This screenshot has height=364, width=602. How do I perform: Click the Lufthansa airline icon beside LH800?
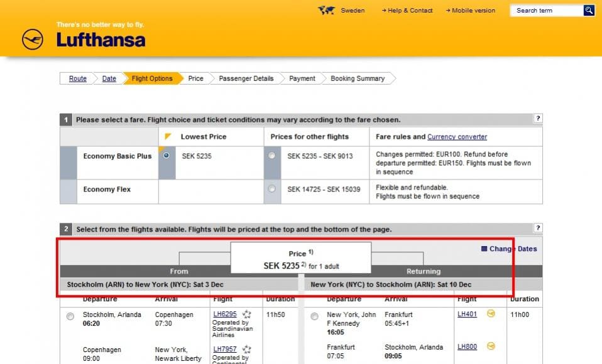pyautogui.click(x=491, y=347)
